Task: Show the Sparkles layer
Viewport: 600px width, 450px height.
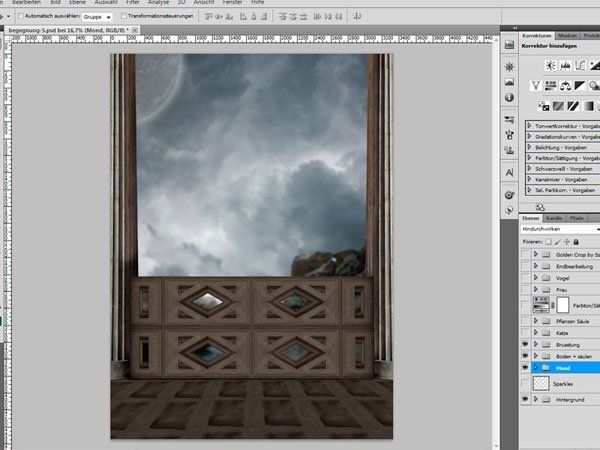Action: click(525, 383)
